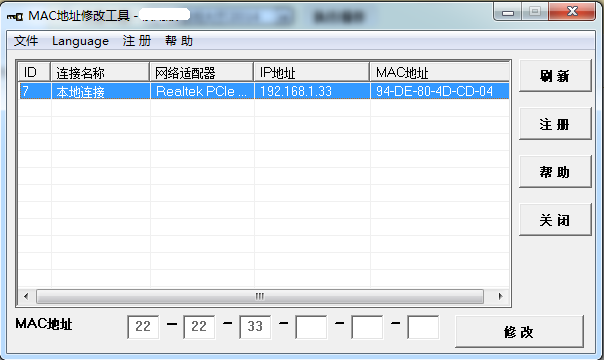
Task: Click the horizontal scrollbar thumb
Action: [x=260, y=296]
